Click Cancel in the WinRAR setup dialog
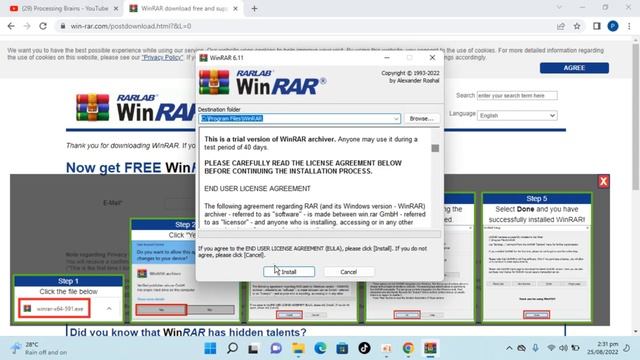 (x=349, y=272)
